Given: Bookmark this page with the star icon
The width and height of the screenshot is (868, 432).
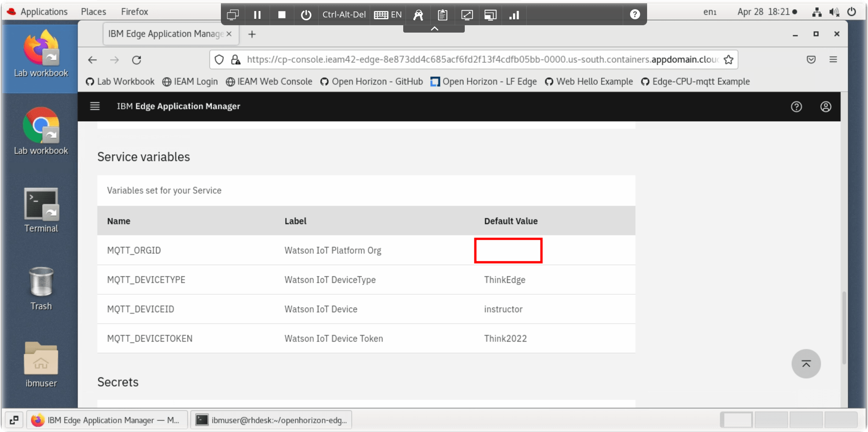Looking at the screenshot, I should tap(728, 59).
